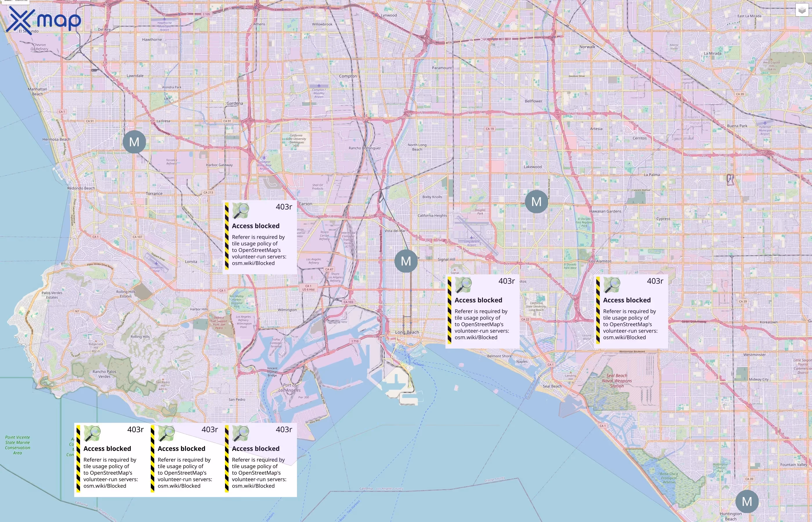Screen dimensions: 812x522
Task: Click the Seal Beach Naval Weapons Station label
Action: point(617,381)
